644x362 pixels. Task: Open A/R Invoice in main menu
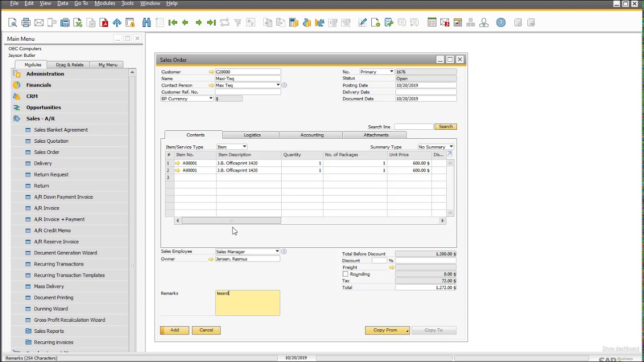(47, 208)
